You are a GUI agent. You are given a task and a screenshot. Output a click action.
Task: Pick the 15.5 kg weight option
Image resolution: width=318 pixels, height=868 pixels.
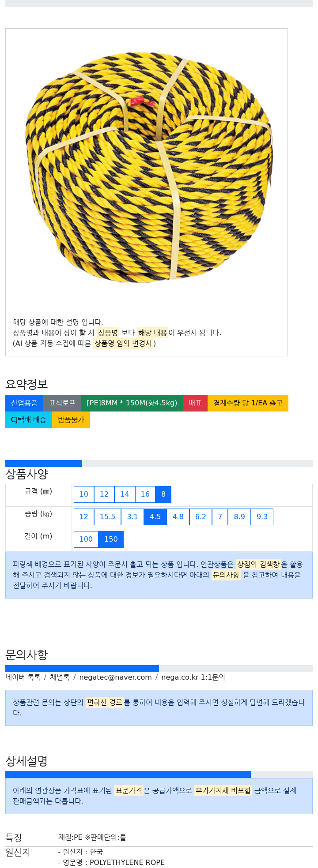107,517
